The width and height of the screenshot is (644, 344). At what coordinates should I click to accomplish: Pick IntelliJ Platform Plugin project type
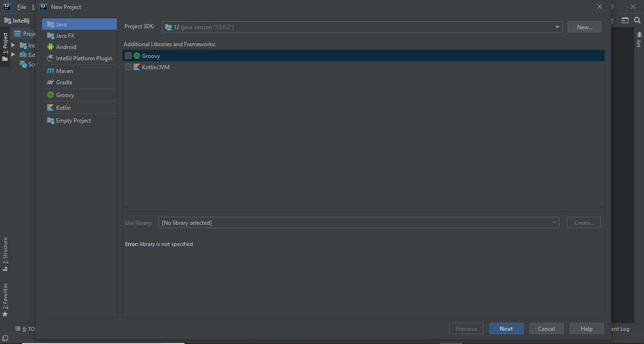[x=79, y=58]
